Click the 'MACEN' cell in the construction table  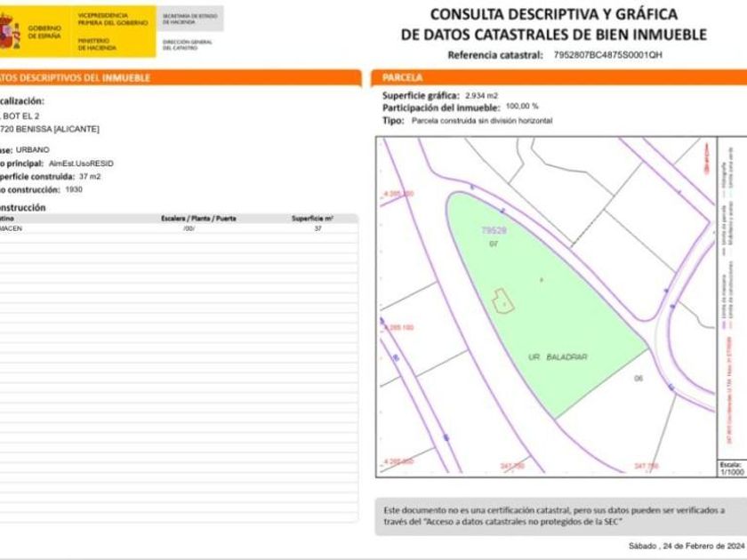[11, 228]
